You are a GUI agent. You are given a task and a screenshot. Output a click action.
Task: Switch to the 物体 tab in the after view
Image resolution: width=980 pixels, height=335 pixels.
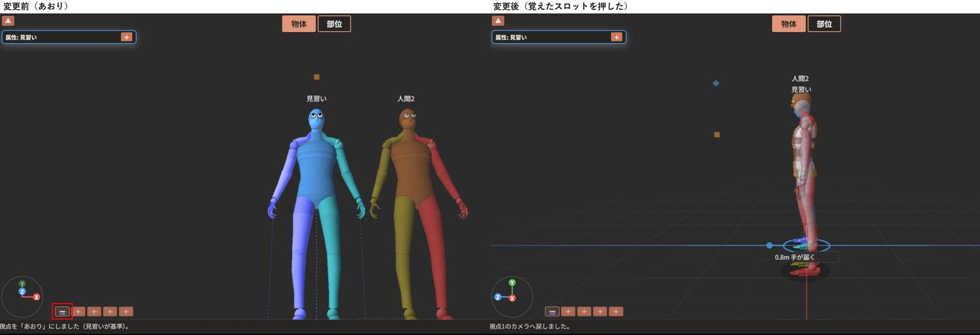[789, 24]
